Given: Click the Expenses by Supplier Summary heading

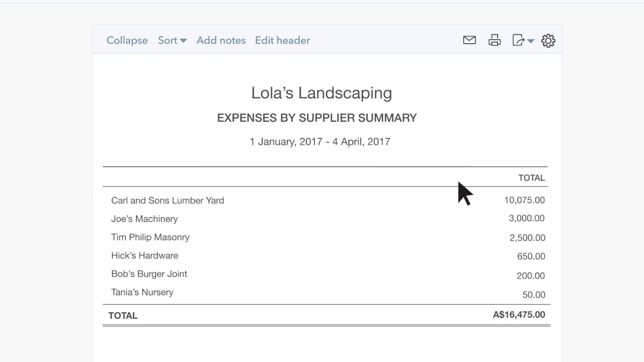Looking at the screenshot, I should [317, 118].
